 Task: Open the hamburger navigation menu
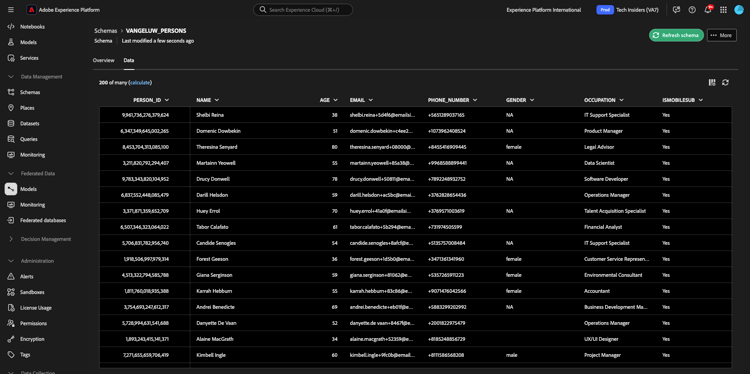click(11, 10)
